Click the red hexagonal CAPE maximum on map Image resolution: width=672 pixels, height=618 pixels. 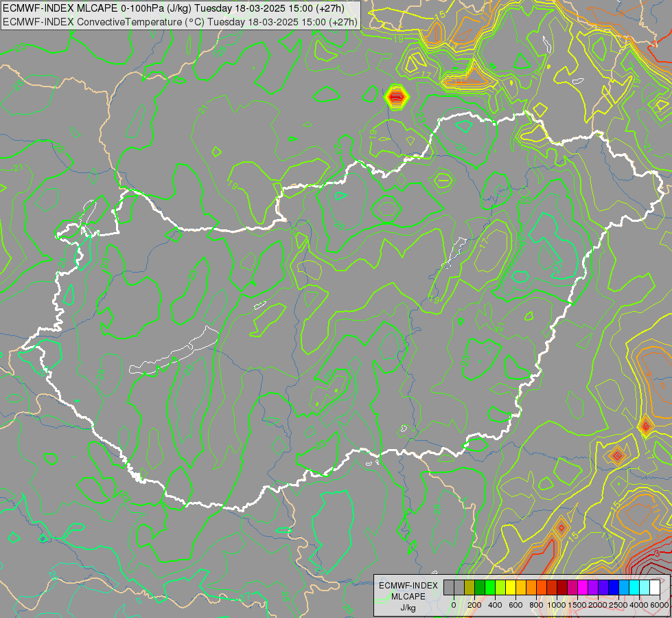coord(397,98)
